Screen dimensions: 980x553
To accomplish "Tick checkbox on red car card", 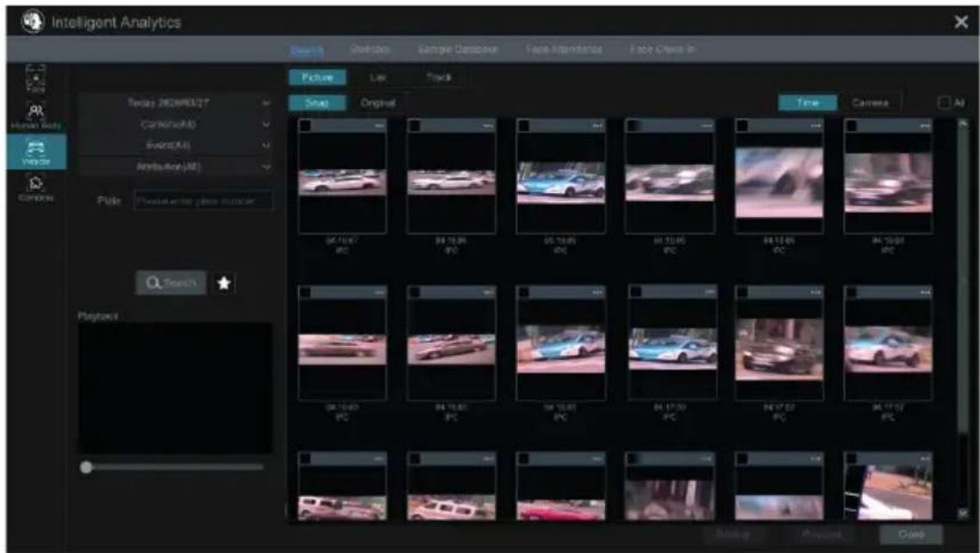I will point(524,459).
